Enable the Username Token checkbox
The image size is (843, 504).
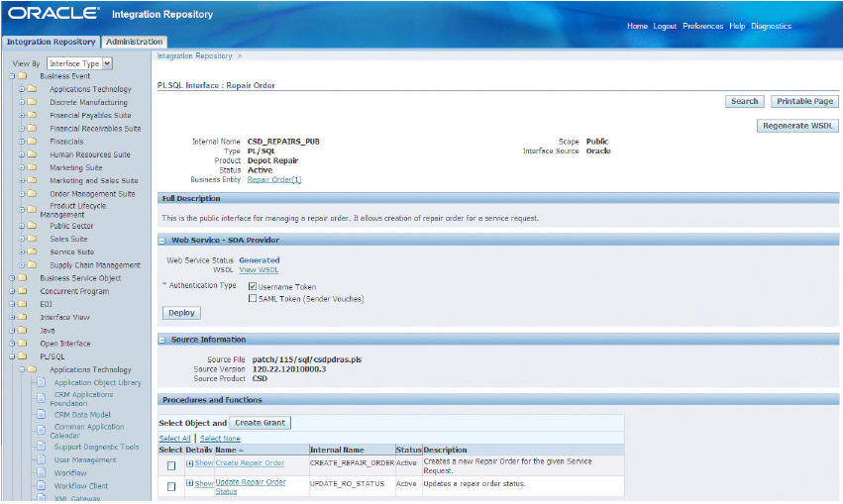(253, 286)
